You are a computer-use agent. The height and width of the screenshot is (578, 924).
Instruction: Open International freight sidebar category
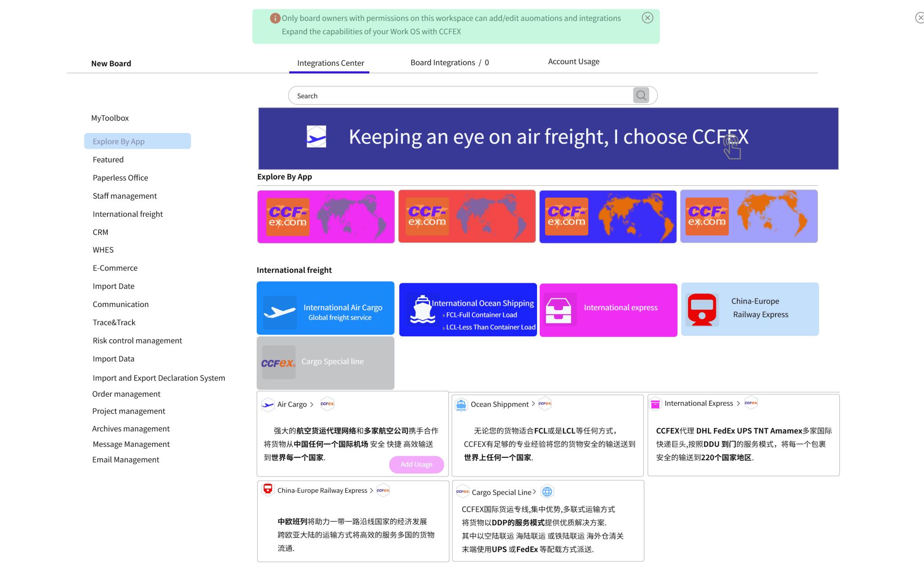[127, 214]
